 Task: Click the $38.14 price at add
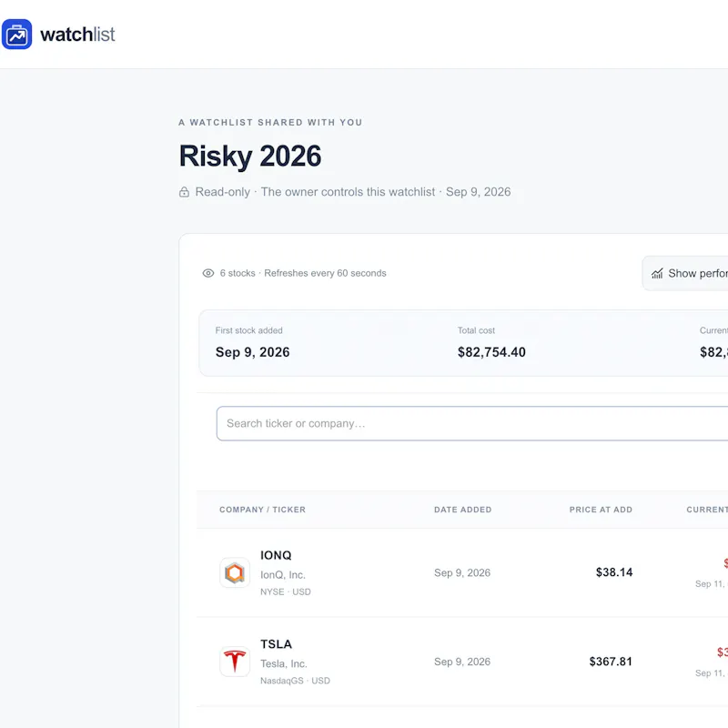(x=613, y=572)
